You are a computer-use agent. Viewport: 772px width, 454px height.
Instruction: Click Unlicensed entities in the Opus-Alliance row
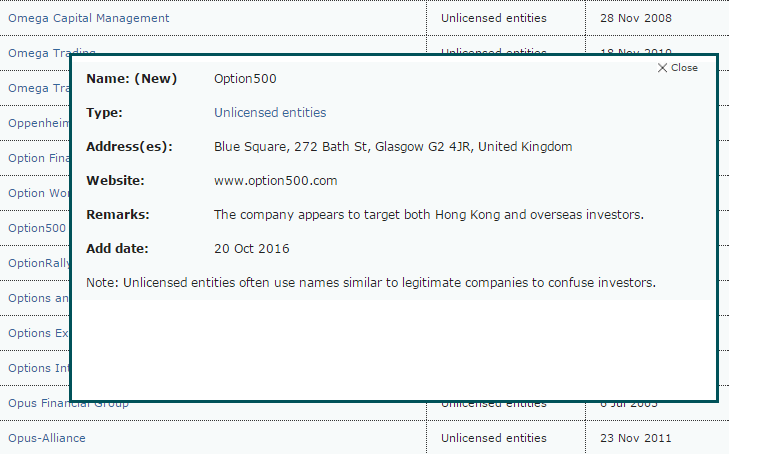click(x=494, y=438)
